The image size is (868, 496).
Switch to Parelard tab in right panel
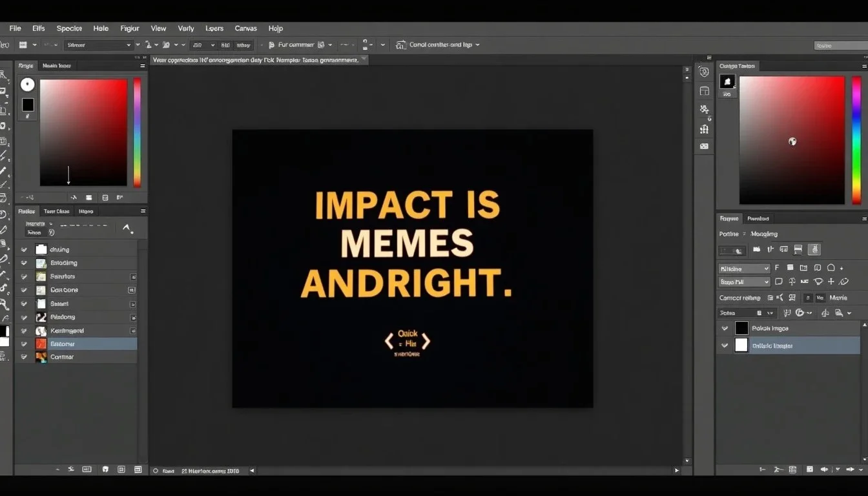(x=758, y=218)
